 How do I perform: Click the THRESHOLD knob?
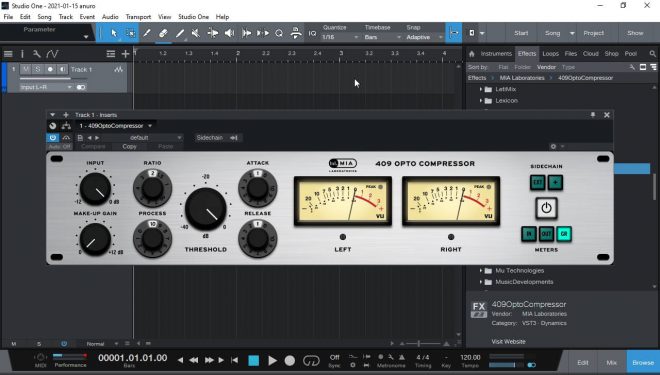point(205,208)
